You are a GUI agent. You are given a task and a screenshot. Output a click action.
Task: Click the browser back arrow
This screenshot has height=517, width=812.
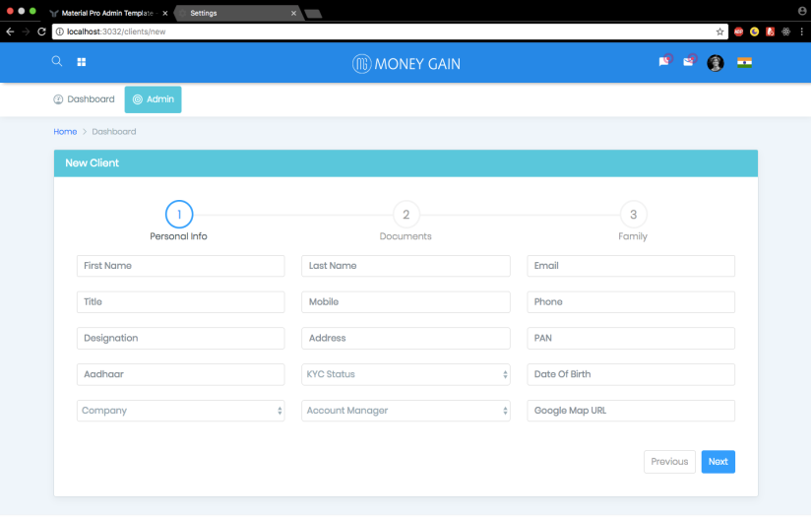tap(10, 32)
